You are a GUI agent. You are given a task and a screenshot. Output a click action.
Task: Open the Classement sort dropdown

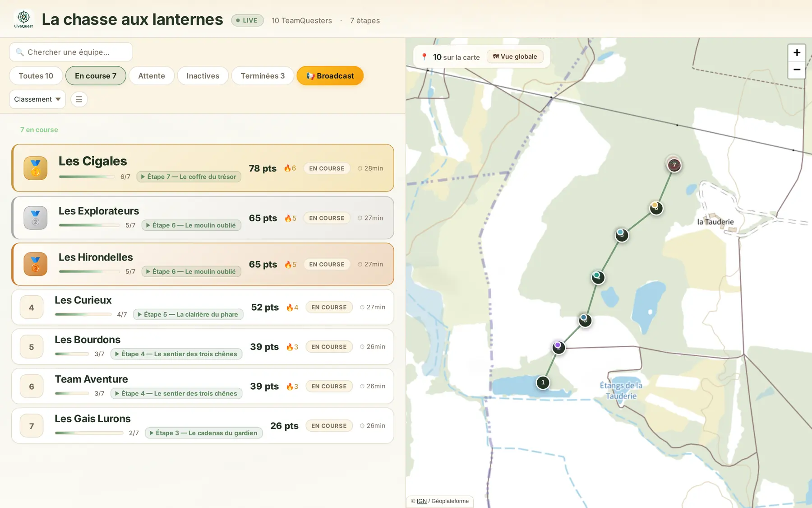point(37,99)
